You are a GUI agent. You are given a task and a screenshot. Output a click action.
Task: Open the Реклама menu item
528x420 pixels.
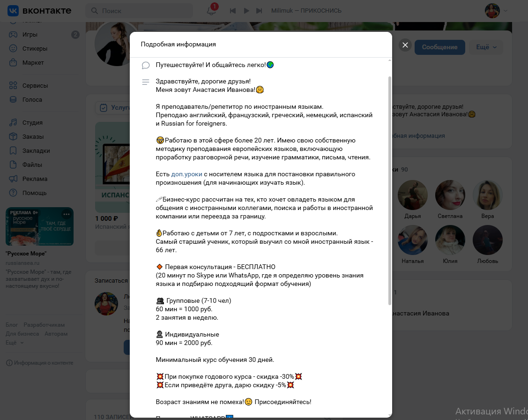coord(35,179)
